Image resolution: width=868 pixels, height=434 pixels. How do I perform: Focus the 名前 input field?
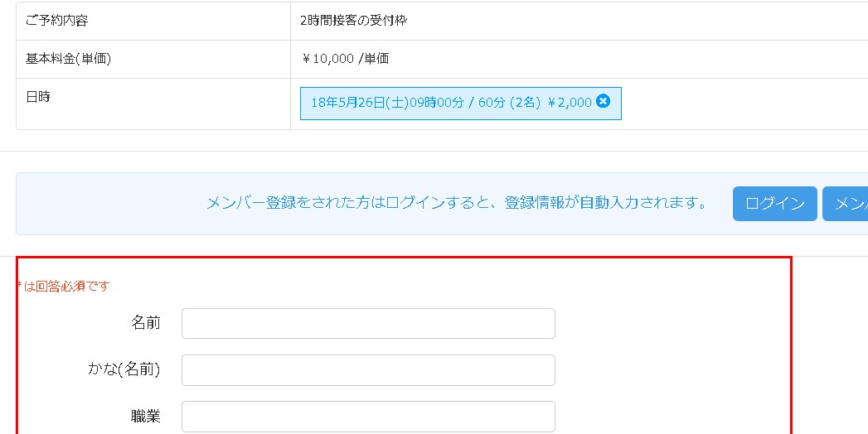(x=368, y=323)
